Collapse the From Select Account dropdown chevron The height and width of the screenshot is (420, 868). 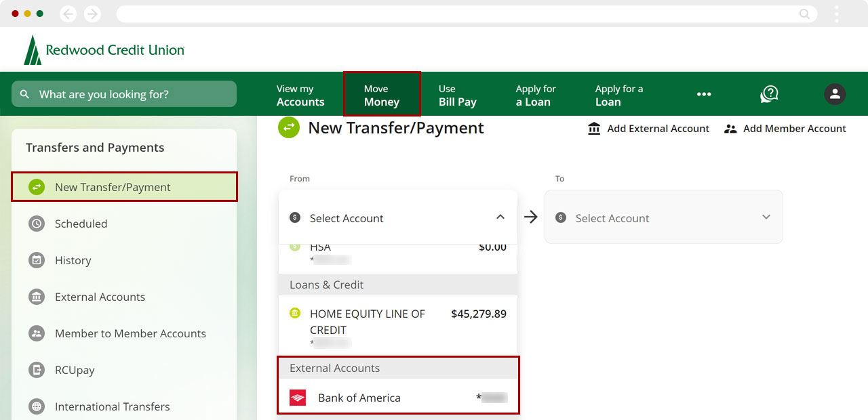point(500,217)
